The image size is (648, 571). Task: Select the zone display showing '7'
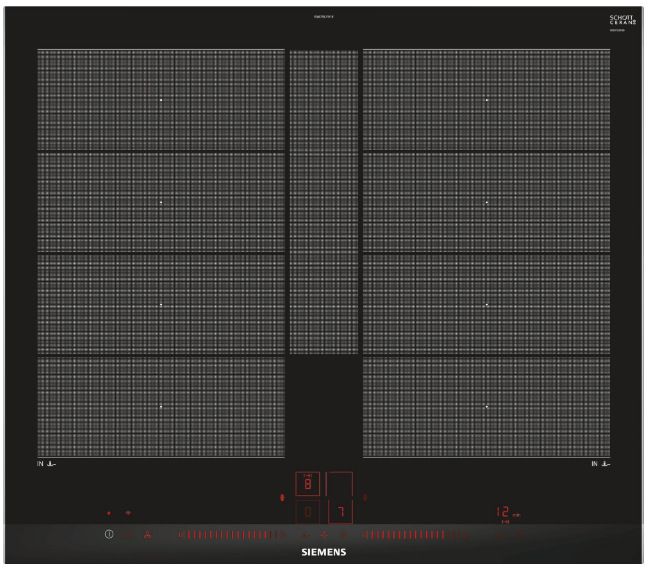tap(340, 513)
